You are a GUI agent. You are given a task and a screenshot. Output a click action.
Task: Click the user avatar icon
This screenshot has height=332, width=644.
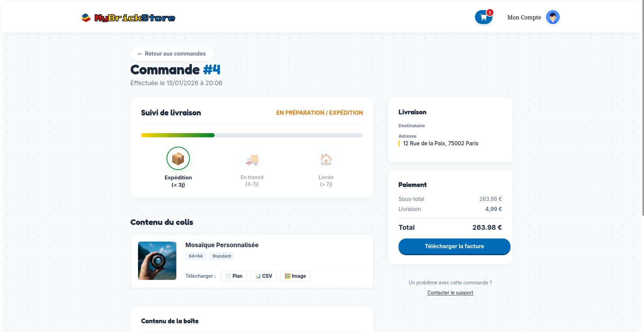tap(553, 17)
